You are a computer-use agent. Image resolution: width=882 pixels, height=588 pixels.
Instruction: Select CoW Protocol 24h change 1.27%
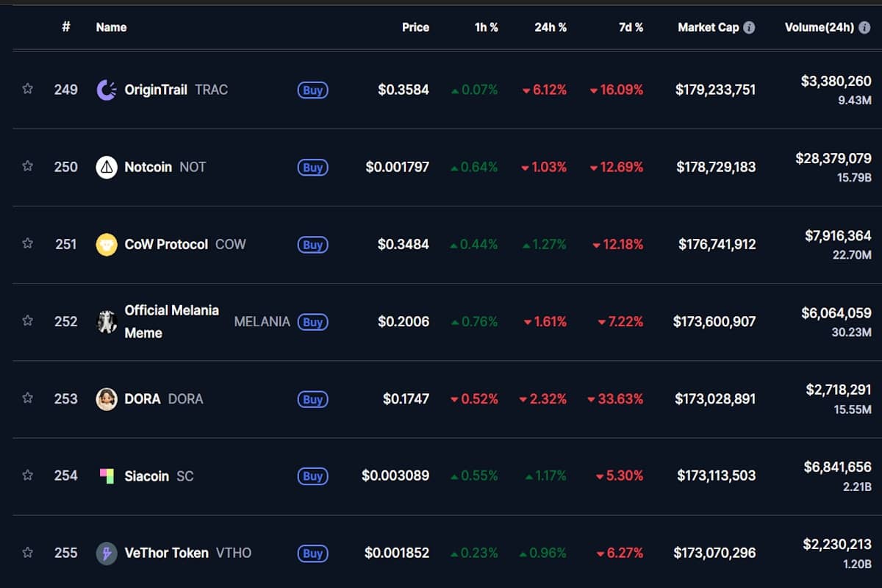click(545, 244)
